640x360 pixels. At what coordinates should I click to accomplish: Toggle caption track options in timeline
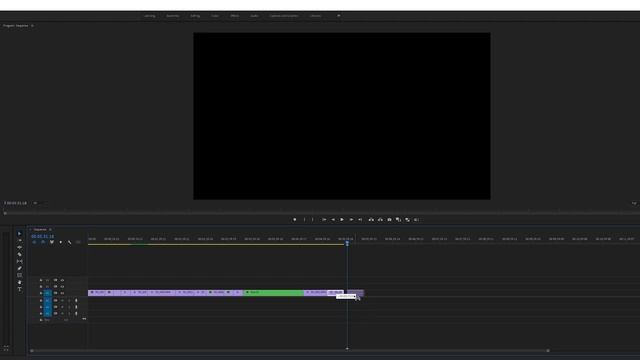click(78, 242)
